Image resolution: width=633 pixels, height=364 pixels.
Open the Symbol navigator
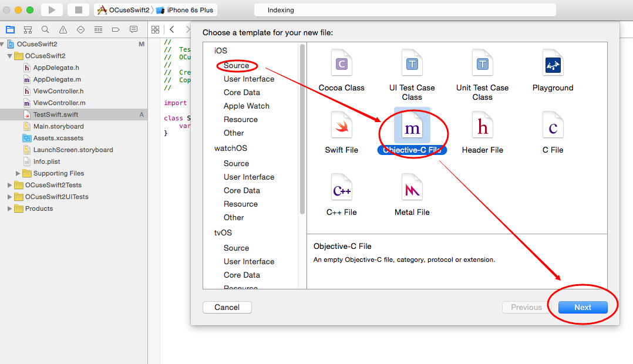coord(28,29)
